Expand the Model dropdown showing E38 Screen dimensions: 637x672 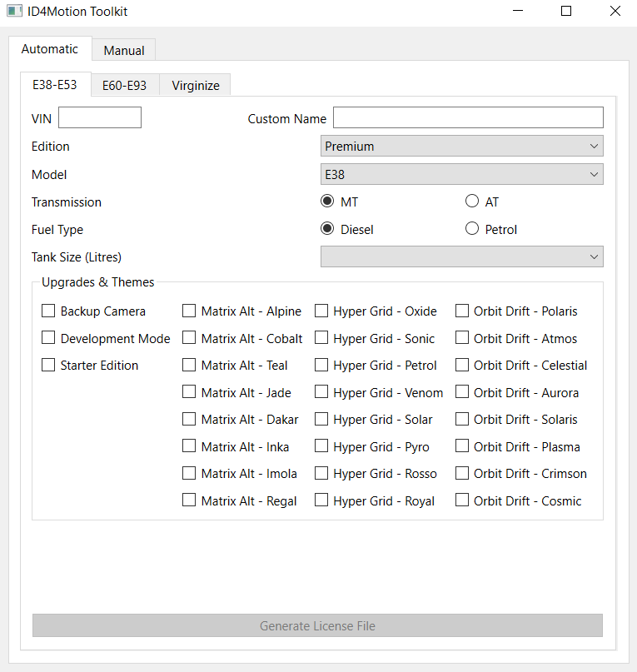(x=461, y=174)
